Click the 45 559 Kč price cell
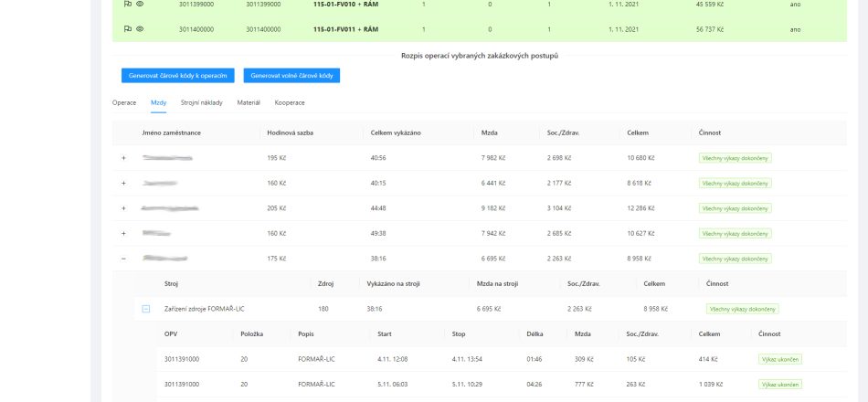Viewport: 868px width, 402px height. coord(709,4)
